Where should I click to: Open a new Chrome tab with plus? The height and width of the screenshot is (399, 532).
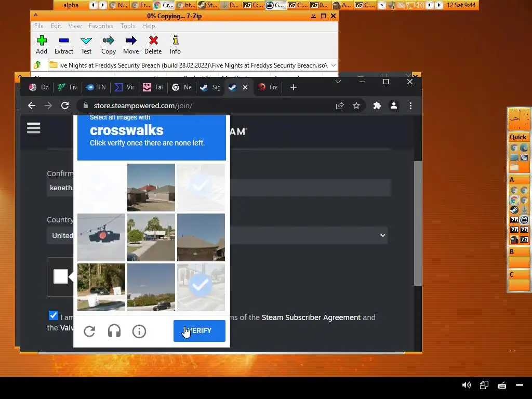[x=294, y=87]
